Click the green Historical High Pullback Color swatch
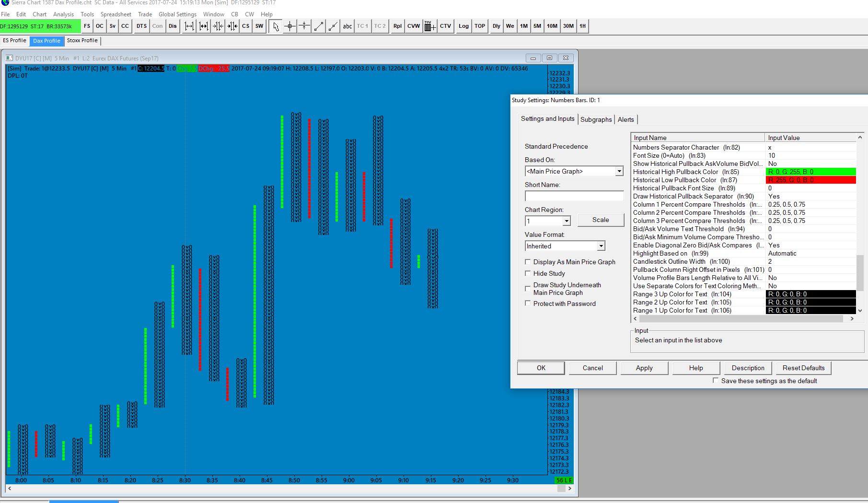 pos(811,172)
